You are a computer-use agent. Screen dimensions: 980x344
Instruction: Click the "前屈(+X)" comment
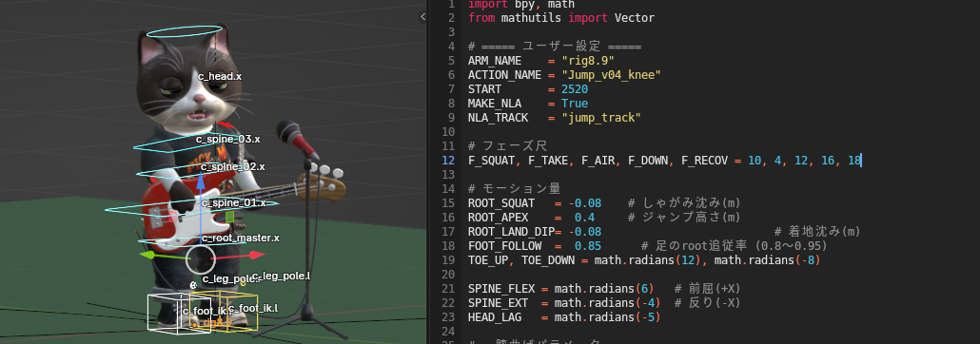[x=707, y=289]
